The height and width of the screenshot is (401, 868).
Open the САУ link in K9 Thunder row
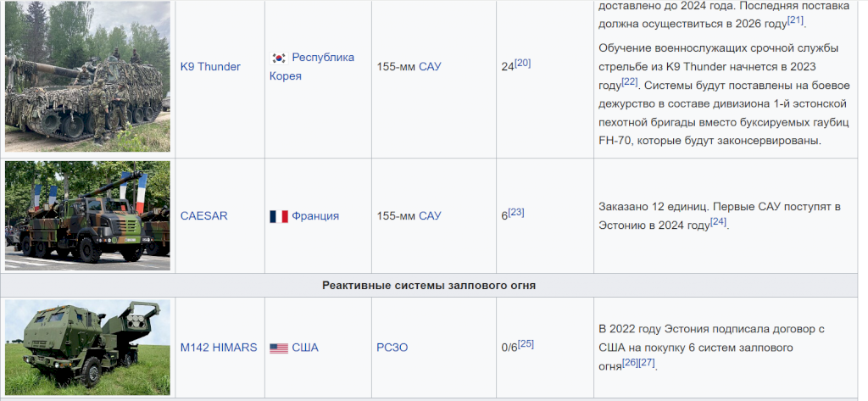430,67
